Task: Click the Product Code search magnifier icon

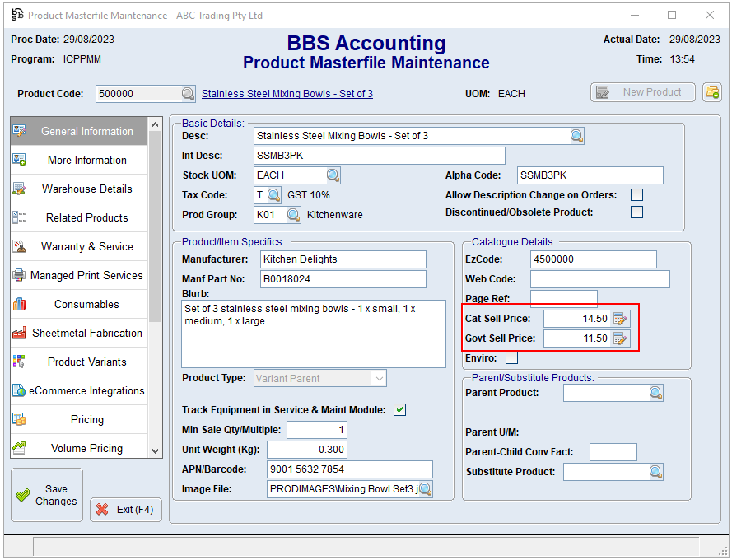Action: (188, 94)
